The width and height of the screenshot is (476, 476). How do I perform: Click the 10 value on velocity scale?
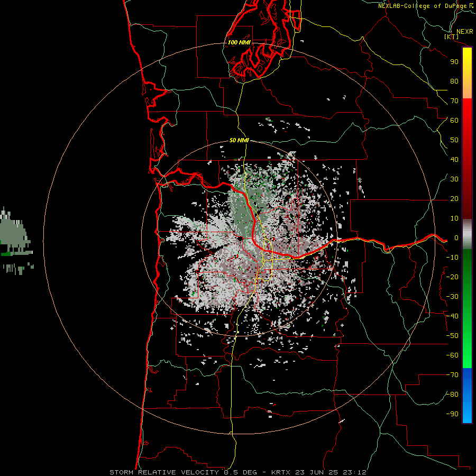pyautogui.click(x=454, y=218)
